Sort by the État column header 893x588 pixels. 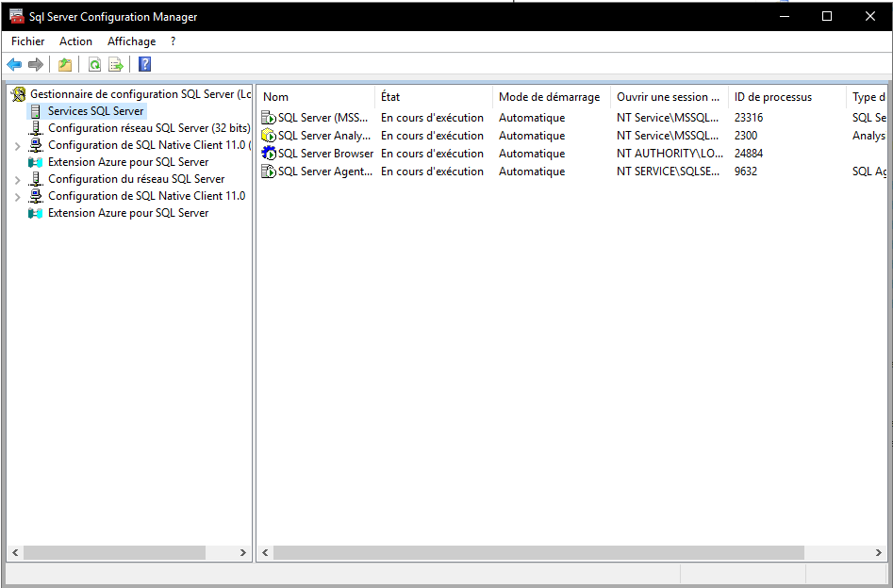click(434, 97)
